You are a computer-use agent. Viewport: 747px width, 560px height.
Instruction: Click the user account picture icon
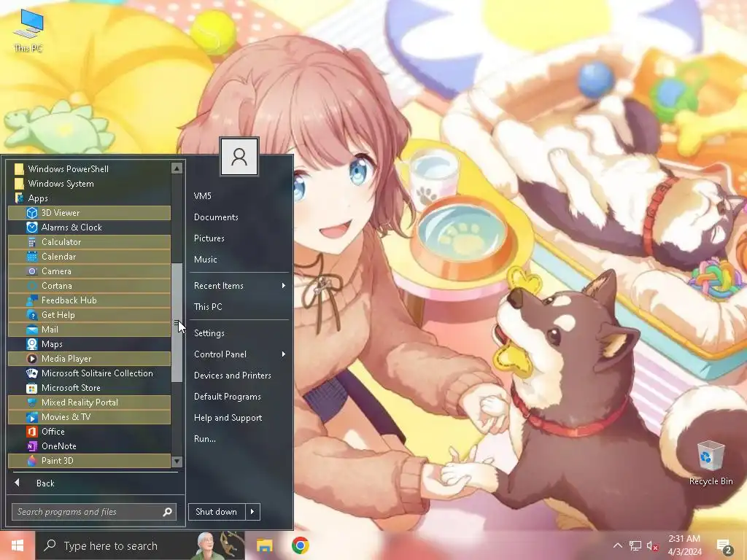239,157
